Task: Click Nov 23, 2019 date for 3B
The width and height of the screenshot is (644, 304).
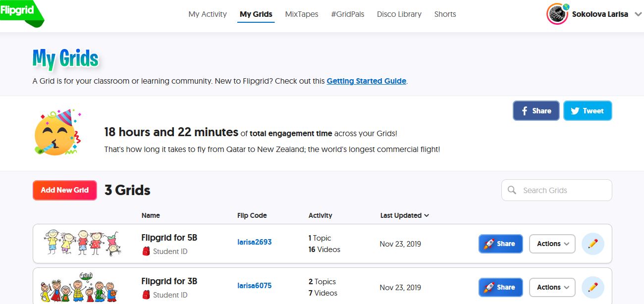Action: (400, 287)
